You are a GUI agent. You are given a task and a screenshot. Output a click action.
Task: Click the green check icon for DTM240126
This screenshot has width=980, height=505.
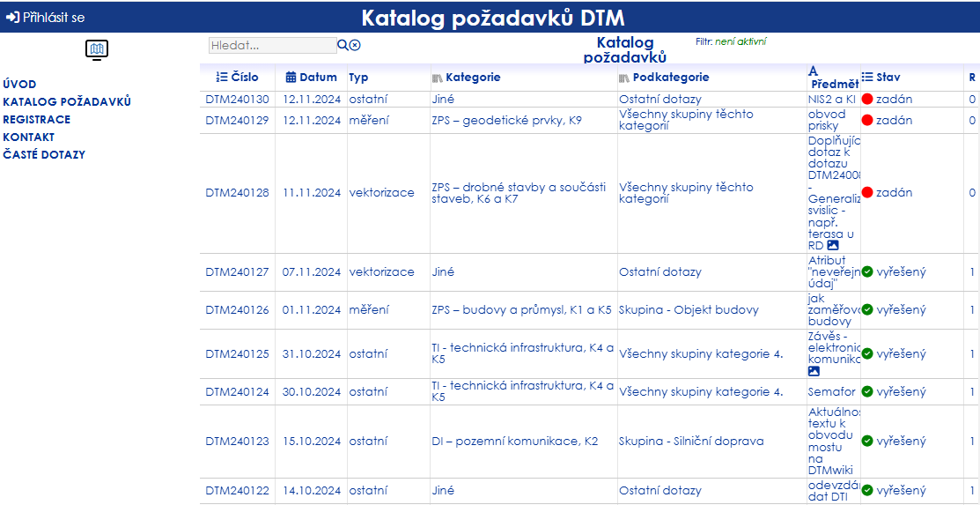(x=867, y=309)
